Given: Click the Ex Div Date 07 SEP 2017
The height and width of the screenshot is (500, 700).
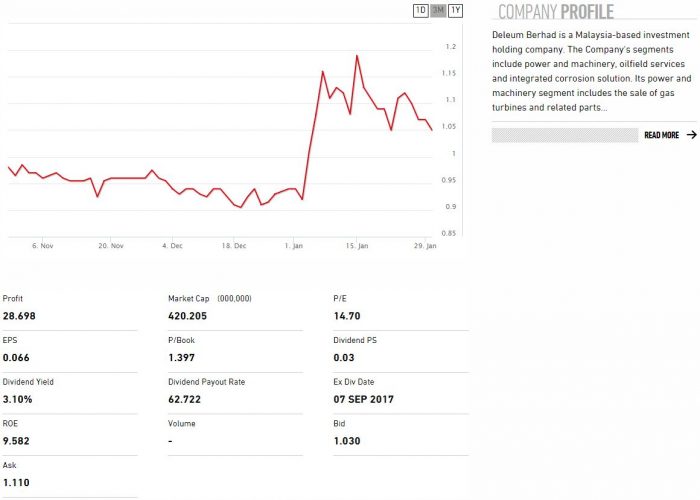Looking at the screenshot, I should click(363, 400).
